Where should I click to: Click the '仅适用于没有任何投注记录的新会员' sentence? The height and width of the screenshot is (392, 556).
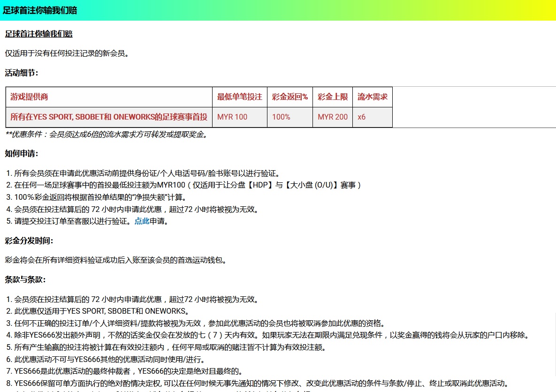[x=67, y=53]
